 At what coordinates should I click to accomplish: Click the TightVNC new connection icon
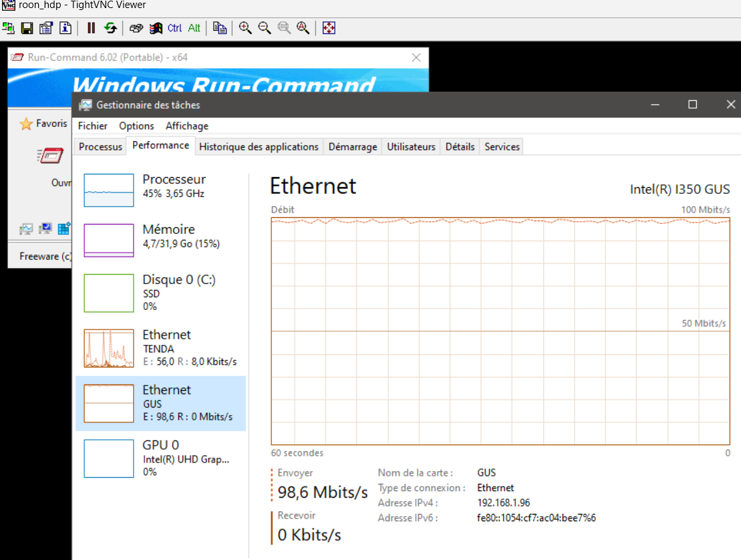(8, 28)
